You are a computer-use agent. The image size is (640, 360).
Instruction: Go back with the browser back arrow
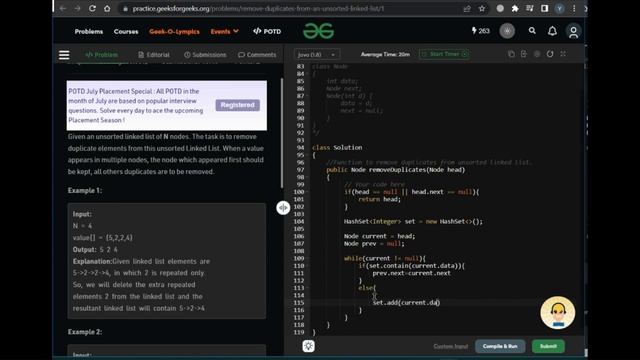pos(62,8)
